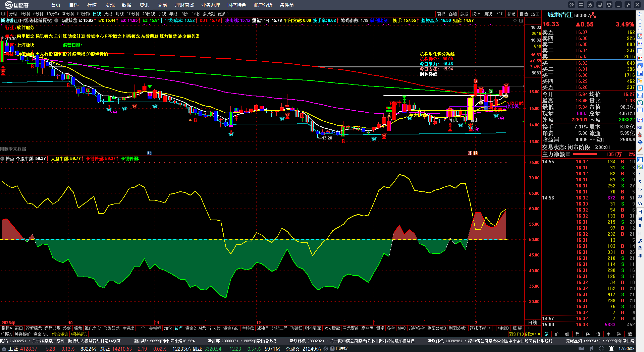Open the 模板 template menu

tap(517, 328)
